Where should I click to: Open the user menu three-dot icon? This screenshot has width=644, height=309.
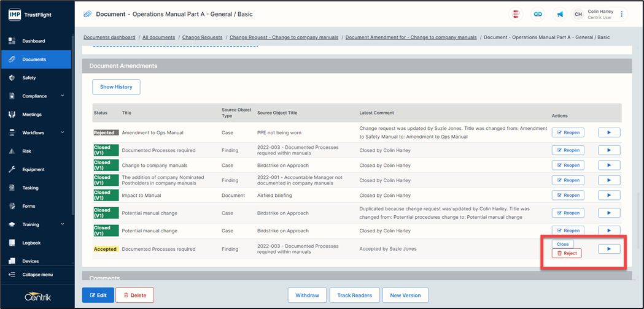click(x=621, y=14)
